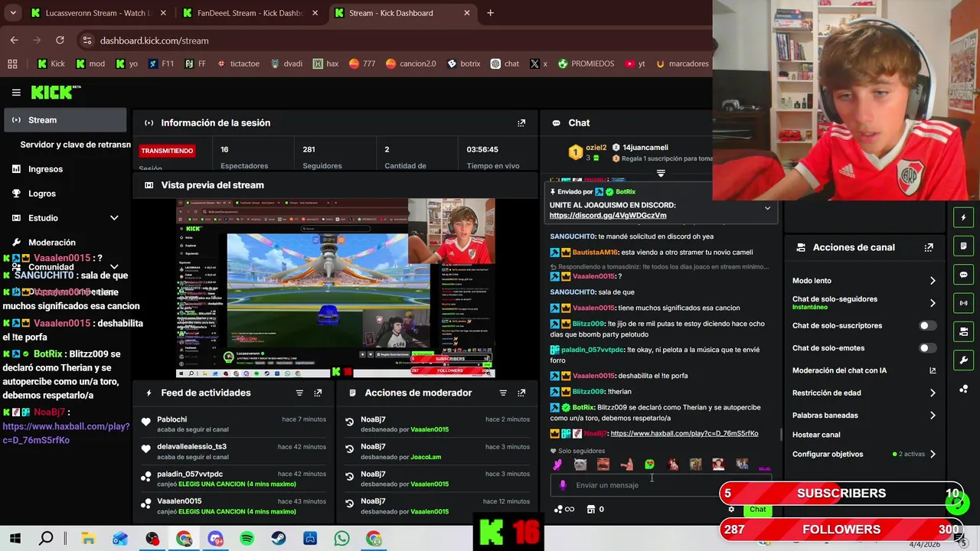The image size is (980, 551).
Task: Click the three-dots icon below the wrench
Action: (963, 389)
